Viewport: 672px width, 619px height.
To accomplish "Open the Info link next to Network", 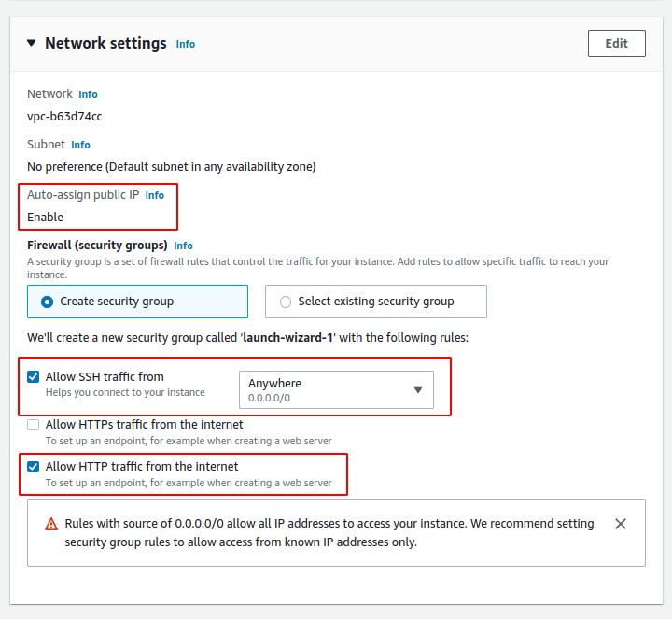I will (x=88, y=94).
